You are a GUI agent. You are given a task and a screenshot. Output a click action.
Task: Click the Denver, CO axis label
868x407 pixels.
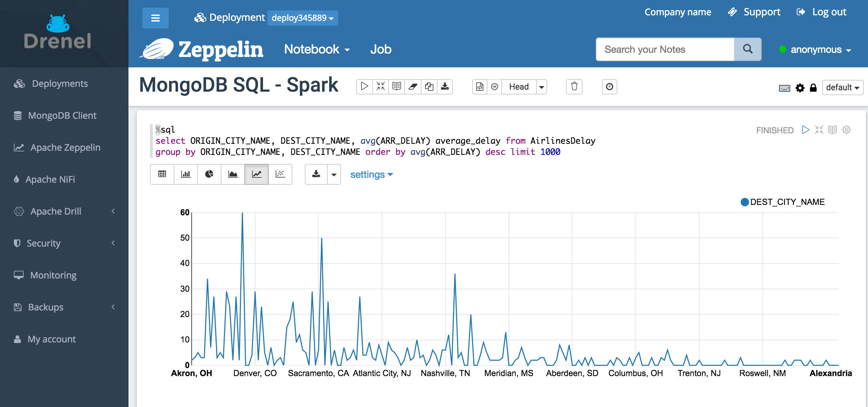tap(255, 373)
